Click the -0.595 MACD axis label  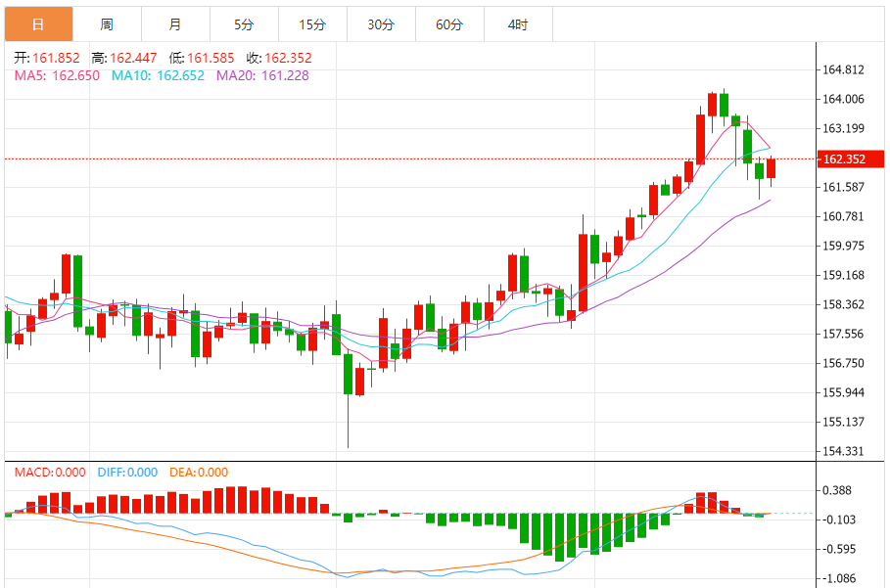click(839, 549)
